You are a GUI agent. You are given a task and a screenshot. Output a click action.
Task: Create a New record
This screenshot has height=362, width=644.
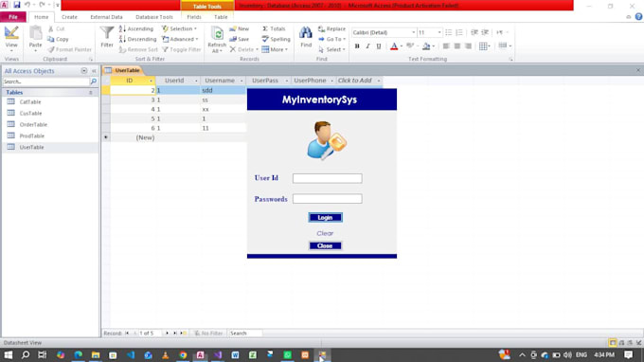point(239,28)
